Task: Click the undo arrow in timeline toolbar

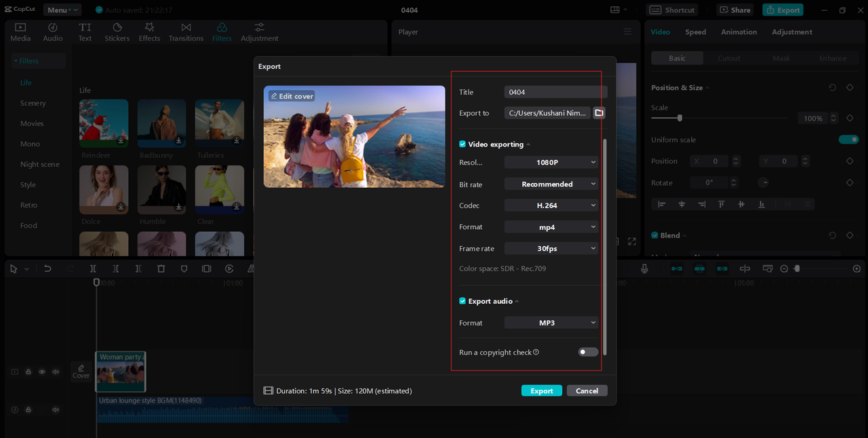Action: [x=47, y=269]
